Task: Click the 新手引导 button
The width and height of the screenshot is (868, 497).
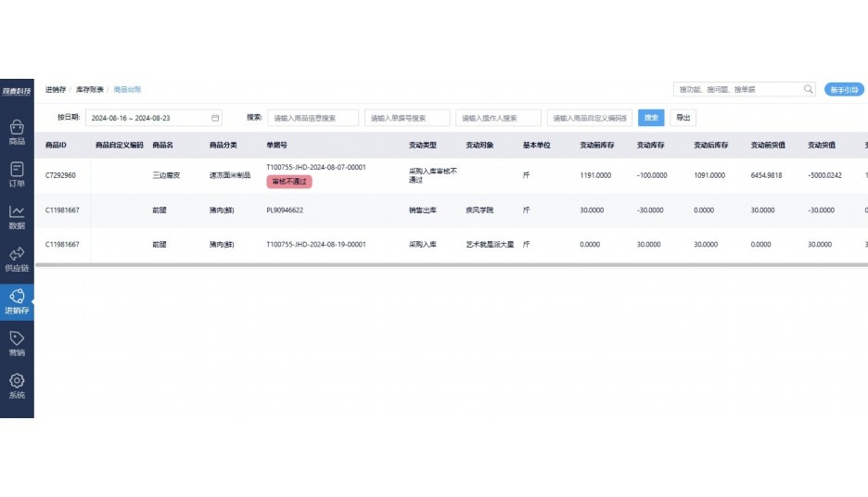Action: 844,90
